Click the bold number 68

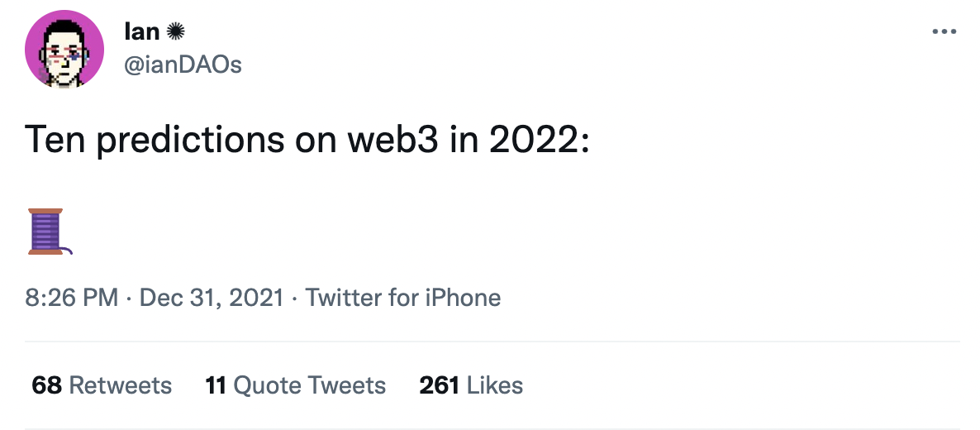(47, 385)
